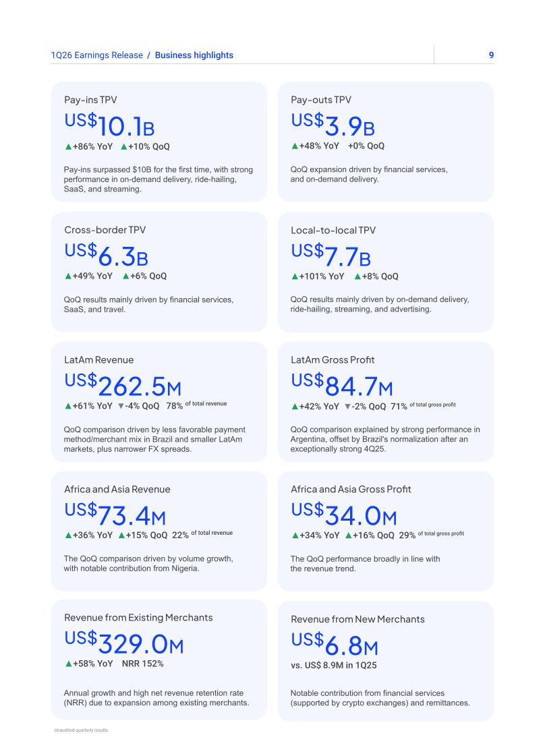This screenshot has width=545, height=756.
Task: Click the LatAm Gross Profit US$84.7M value
Action: coord(342,385)
